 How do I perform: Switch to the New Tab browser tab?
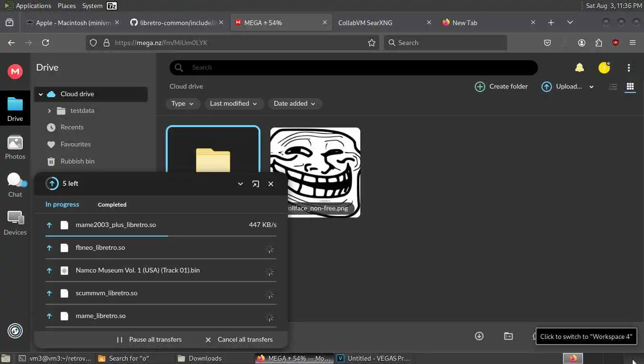point(489,23)
